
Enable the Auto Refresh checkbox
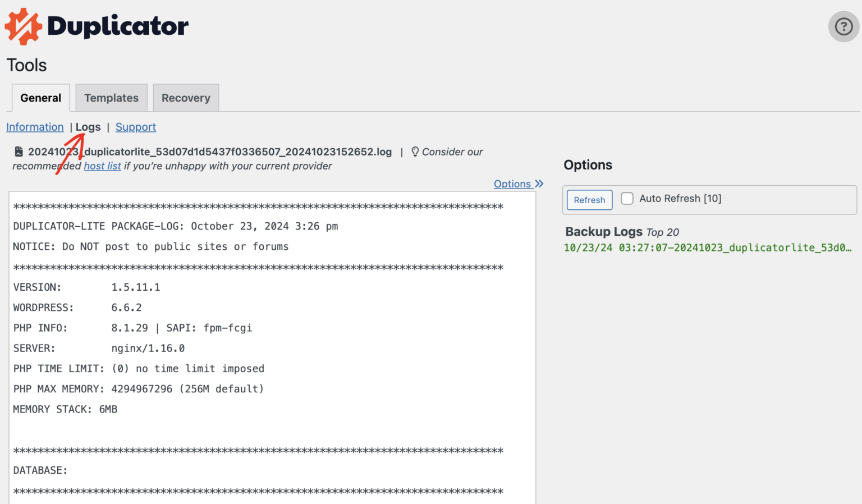[627, 199]
